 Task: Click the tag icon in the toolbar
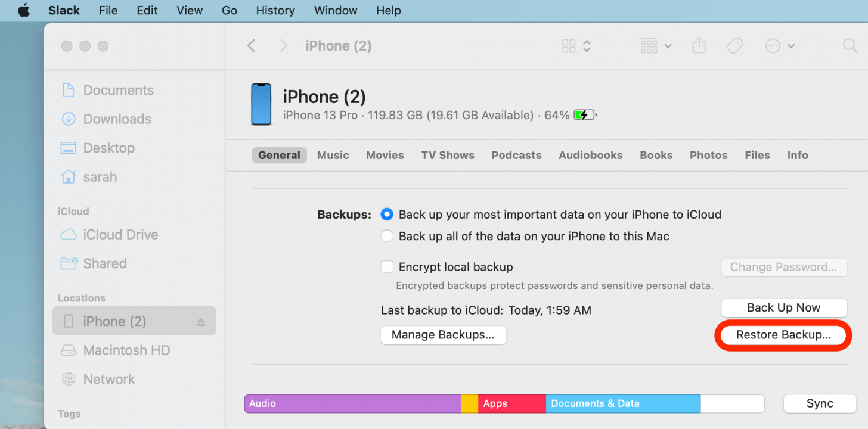point(734,46)
